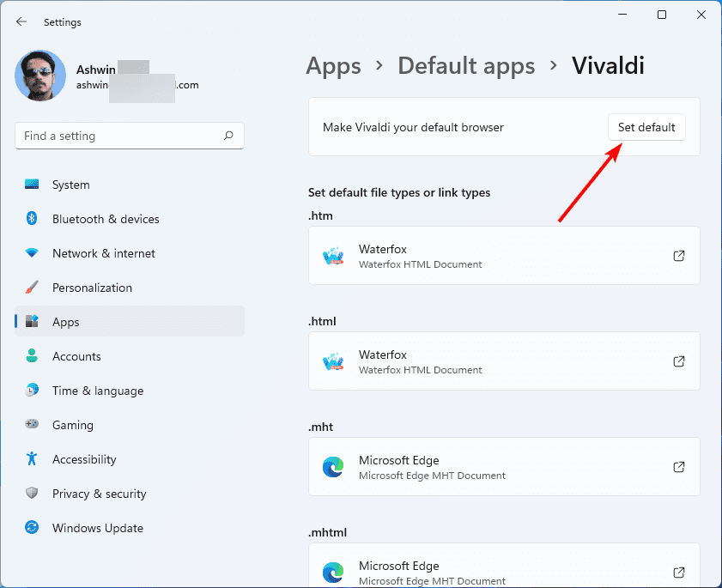Click the search magnifier icon
This screenshot has width=722, height=588.
click(x=229, y=136)
